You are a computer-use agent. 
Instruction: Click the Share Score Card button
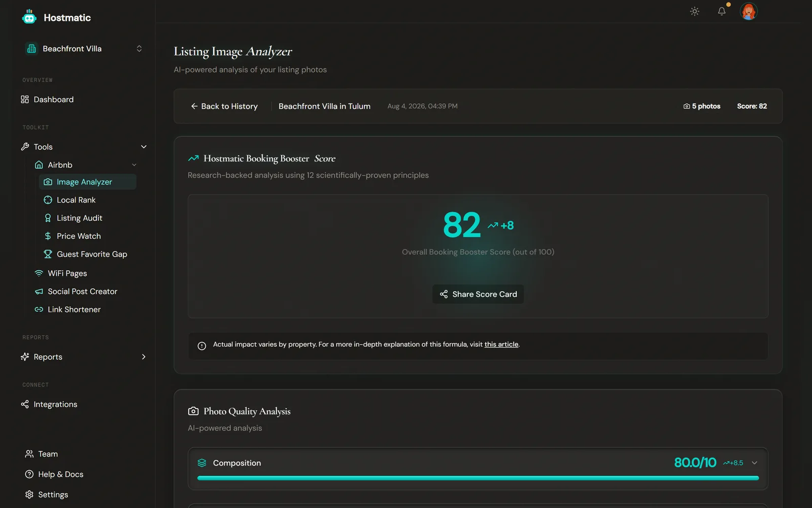click(478, 294)
